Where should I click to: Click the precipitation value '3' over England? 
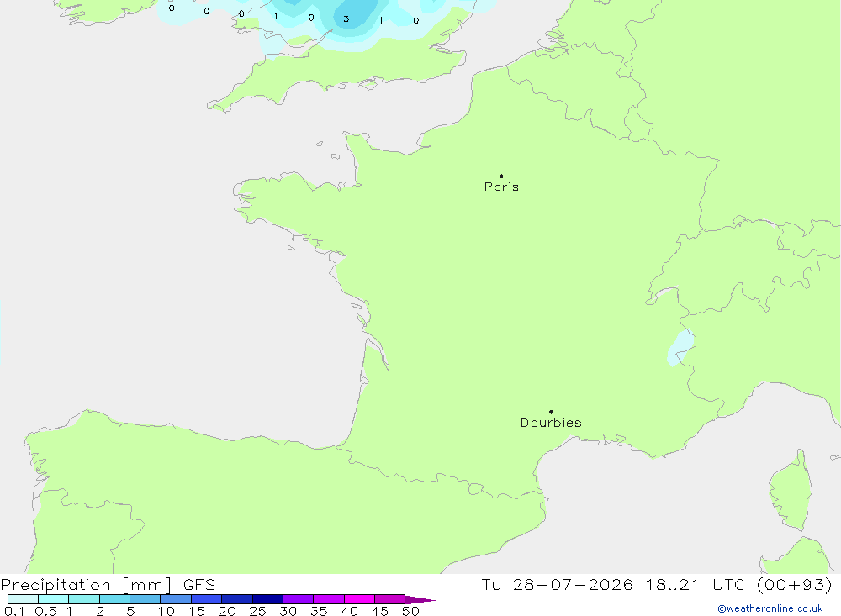346,19
